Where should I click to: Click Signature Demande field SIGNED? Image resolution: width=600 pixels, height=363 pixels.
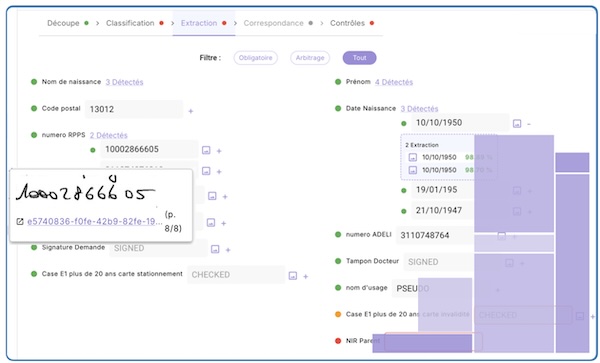click(159, 248)
